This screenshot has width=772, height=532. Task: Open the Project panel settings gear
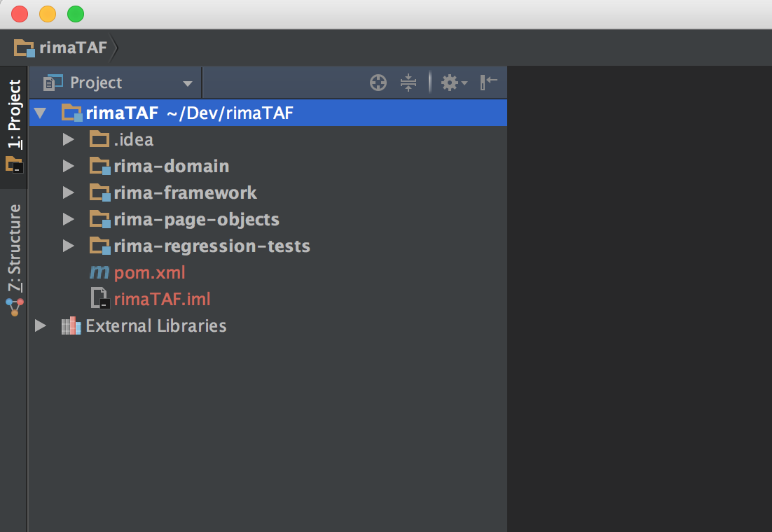click(453, 83)
